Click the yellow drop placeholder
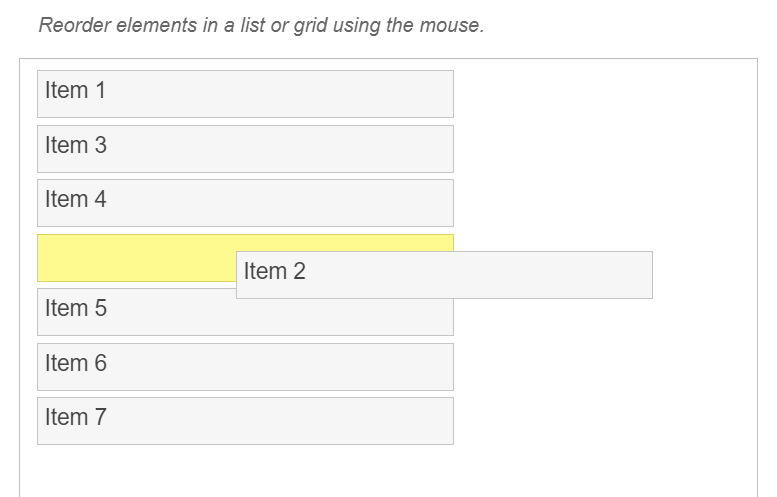777x497 pixels. click(x=135, y=258)
